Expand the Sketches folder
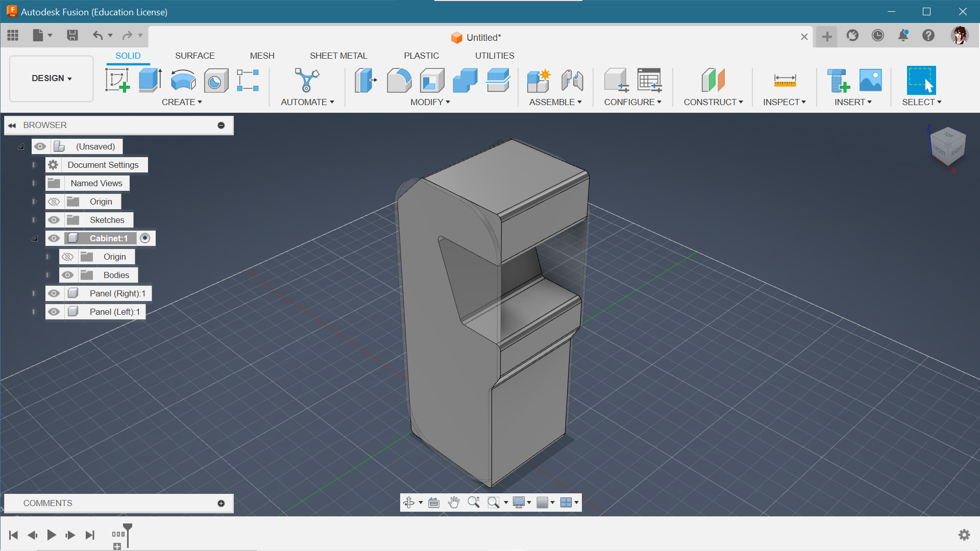 point(34,220)
